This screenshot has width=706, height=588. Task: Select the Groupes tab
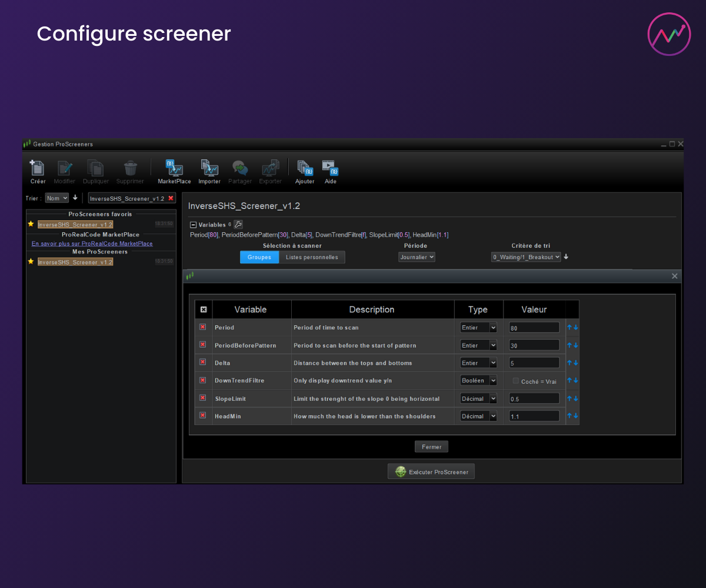coord(259,257)
